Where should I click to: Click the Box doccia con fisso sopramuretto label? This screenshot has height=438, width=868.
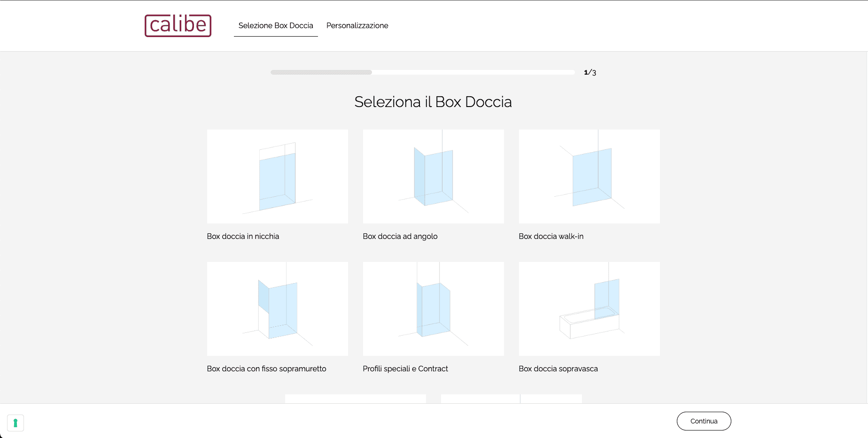[x=266, y=369]
